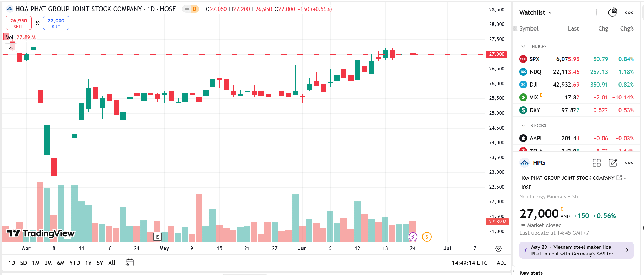This screenshot has width=644, height=275.
Task: Open the Watchlist three-dot options menu
Action: [629, 12]
